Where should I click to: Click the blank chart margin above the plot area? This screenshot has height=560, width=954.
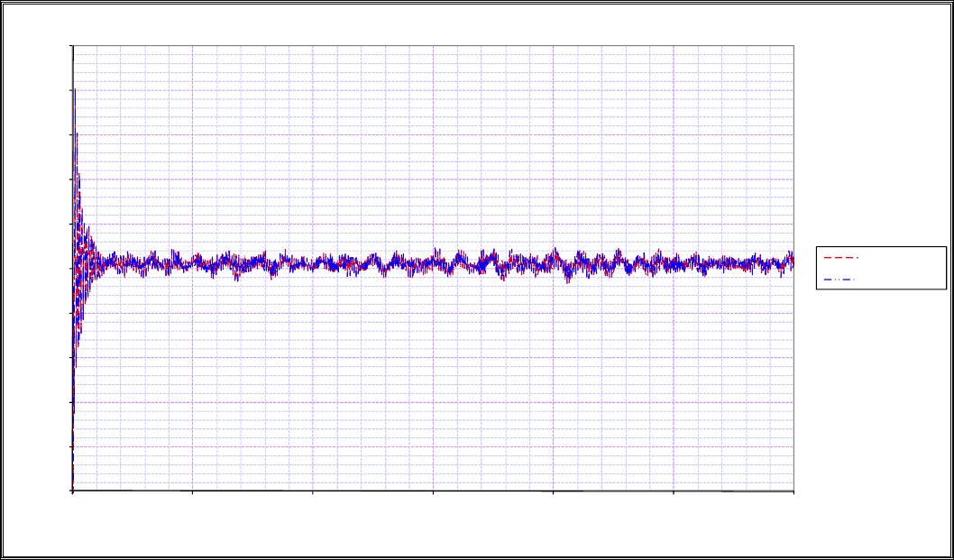433,23
